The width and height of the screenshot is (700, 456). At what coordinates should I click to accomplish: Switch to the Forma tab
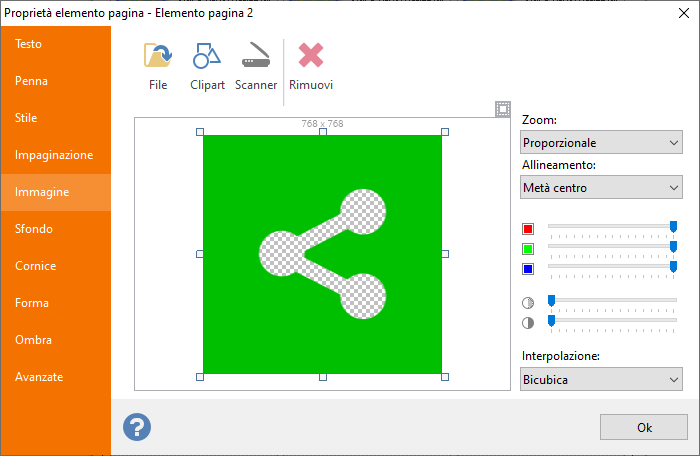(x=56, y=303)
